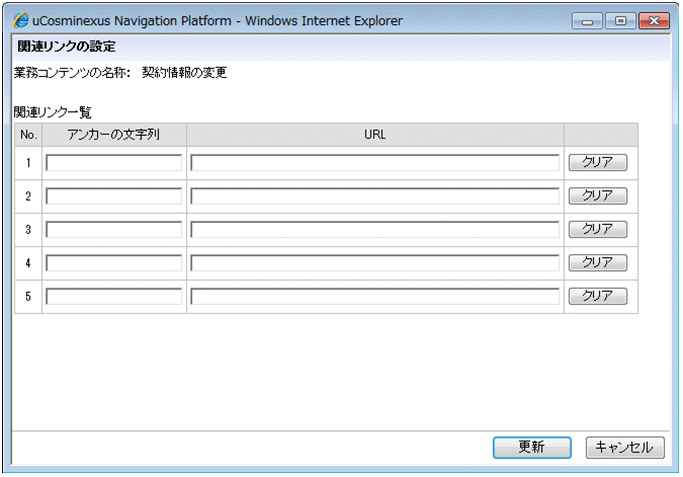This screenshot has width=683, height=477.
Task: Click the anchor text input in row 5
Action: pos(114,296)
